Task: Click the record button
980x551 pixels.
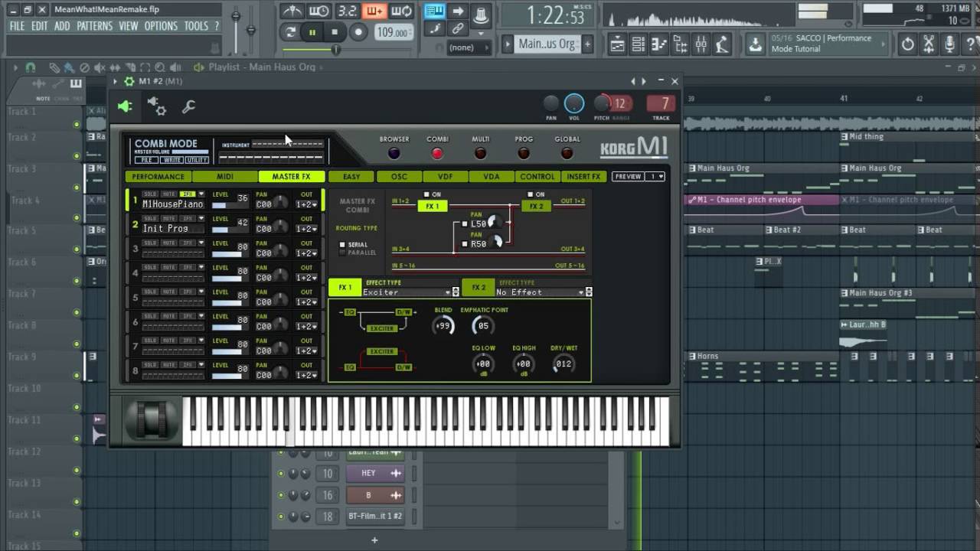Action: 358,32
